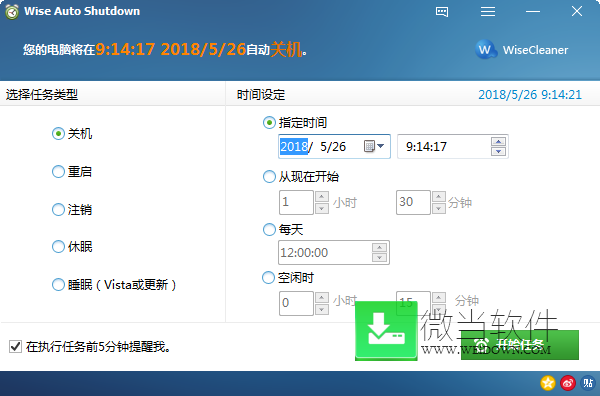
Task: Click the 开始任务 start task button
Action: (520, 345)
